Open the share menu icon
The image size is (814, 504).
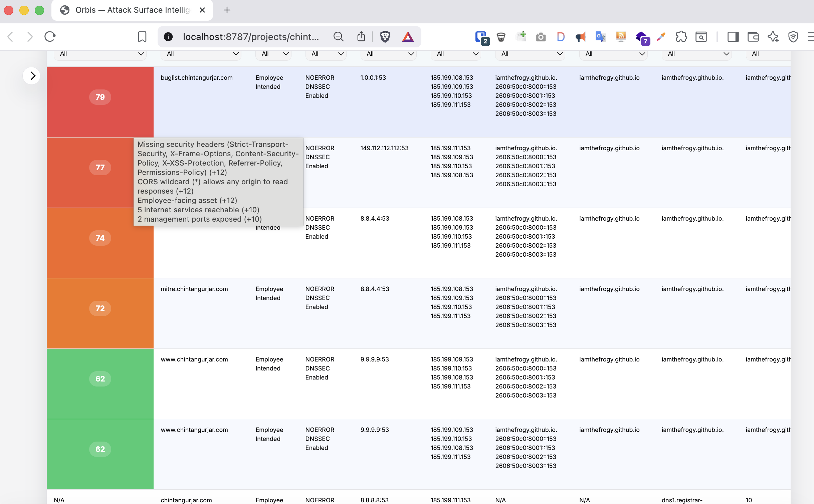click(x=361, y=37)
